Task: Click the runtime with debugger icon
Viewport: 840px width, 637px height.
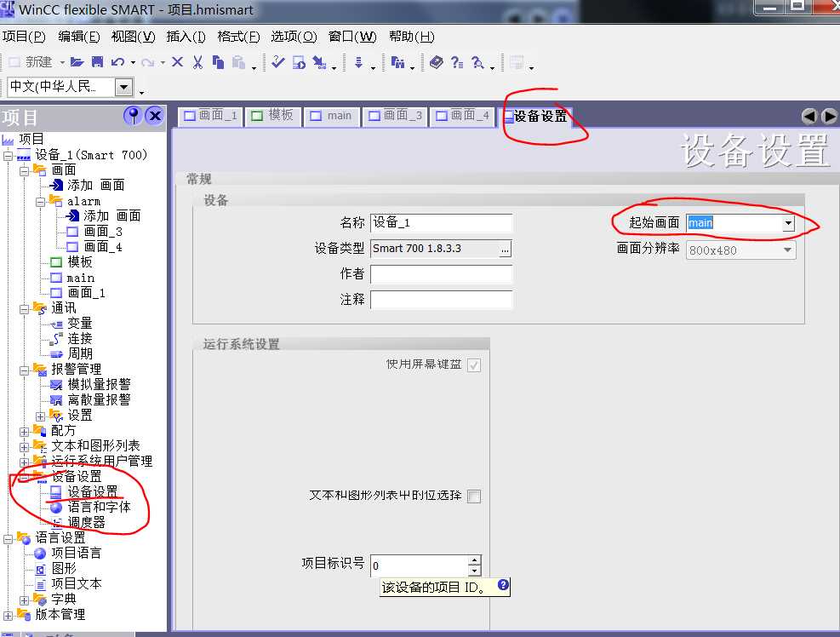Action: pyautogui.click(x=320, y=63)
